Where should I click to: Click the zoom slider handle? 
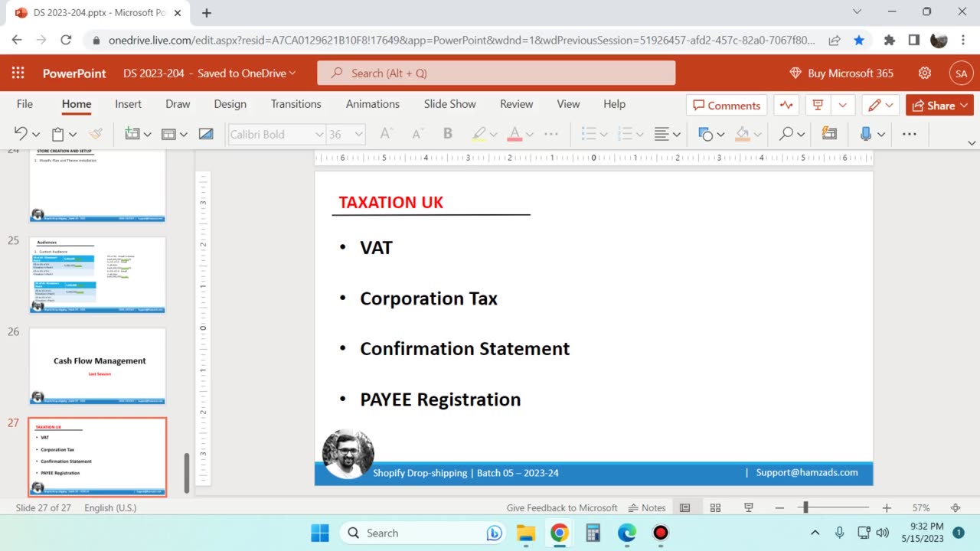pyautogui.click(x=805, y=507)
